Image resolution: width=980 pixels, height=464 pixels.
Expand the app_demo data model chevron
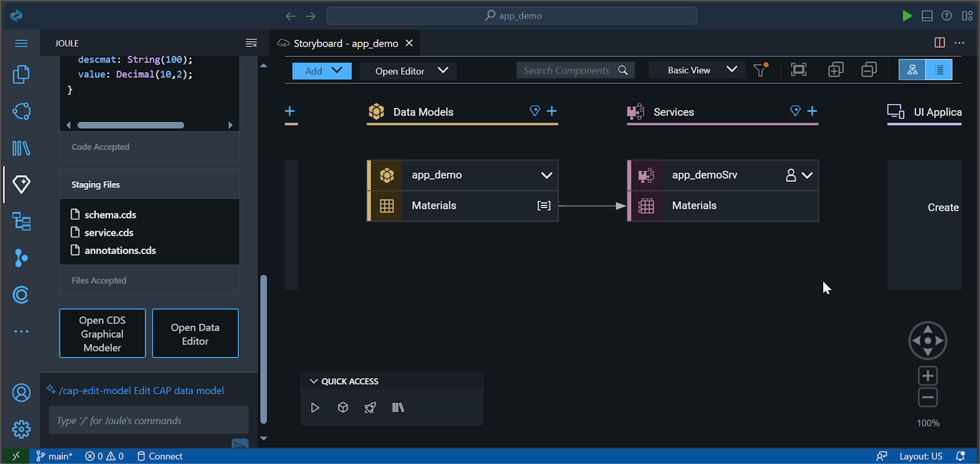546,175
